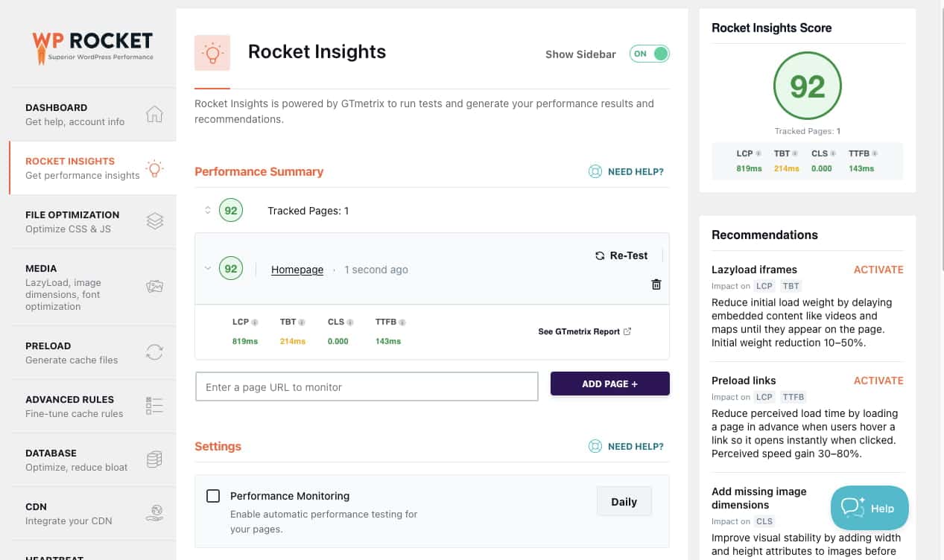Go to the Database menu section
Viewport: 944px width, 560px height.
click(93, 459)
